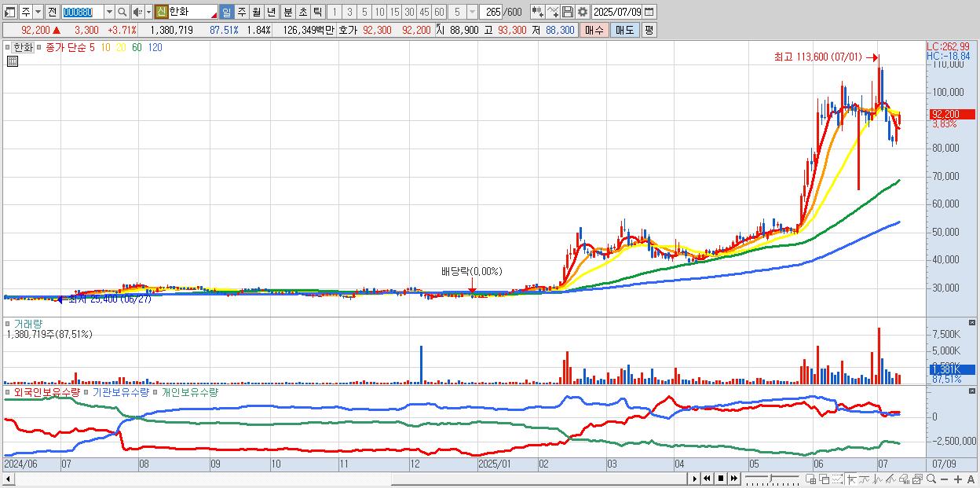Image resolution: width=980 pixels, height=488 pixels.
Task: Click the eraser with bars icon
Action: tap(904, 479)
